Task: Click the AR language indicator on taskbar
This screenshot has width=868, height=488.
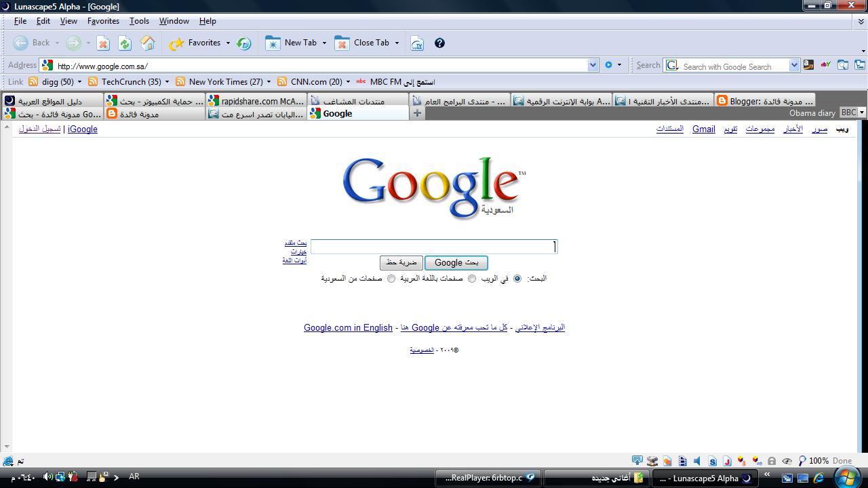Action: [134, 476]
